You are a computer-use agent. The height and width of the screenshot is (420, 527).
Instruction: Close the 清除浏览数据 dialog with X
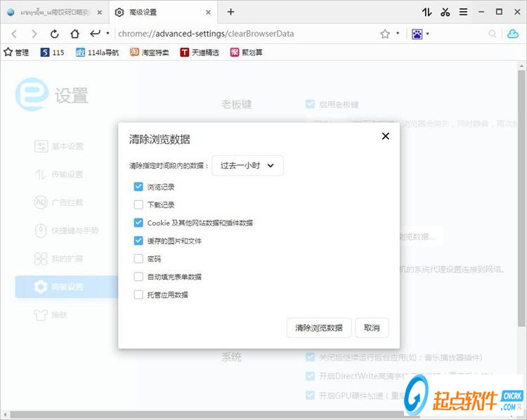point(386,136)
